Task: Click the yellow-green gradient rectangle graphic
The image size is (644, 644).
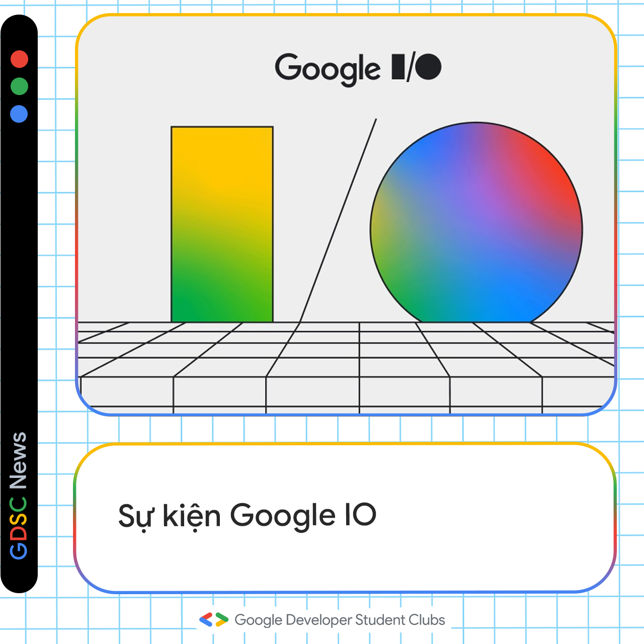Action: pos(222,224)
